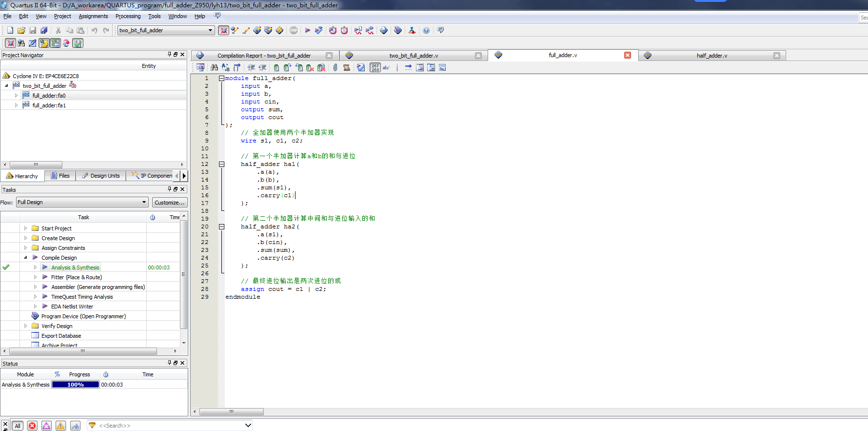Viewport: 868px width, 431px height.
Task: Show warning messages filter icon
Action: 60,426
